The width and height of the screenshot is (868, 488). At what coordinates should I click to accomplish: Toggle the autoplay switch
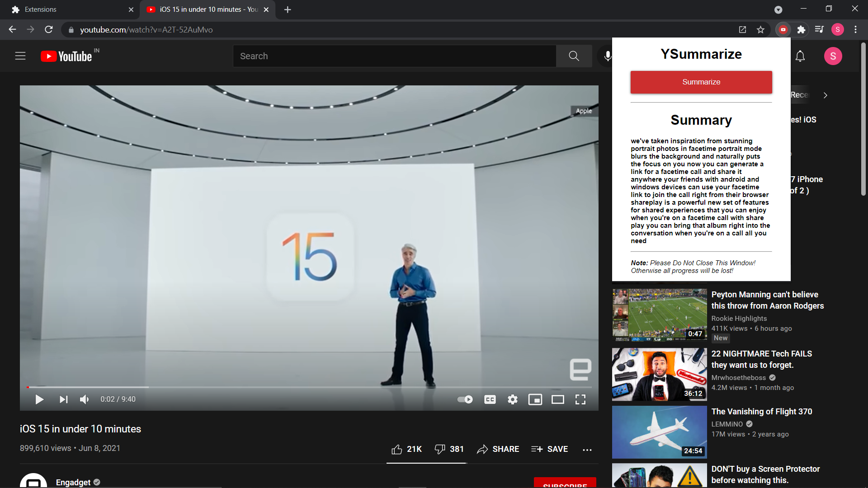click(x=465, y=399)
